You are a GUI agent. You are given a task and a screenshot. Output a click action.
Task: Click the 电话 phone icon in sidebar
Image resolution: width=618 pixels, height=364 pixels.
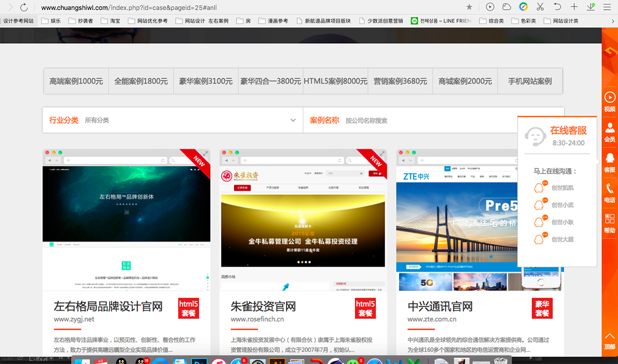(609, 192)
